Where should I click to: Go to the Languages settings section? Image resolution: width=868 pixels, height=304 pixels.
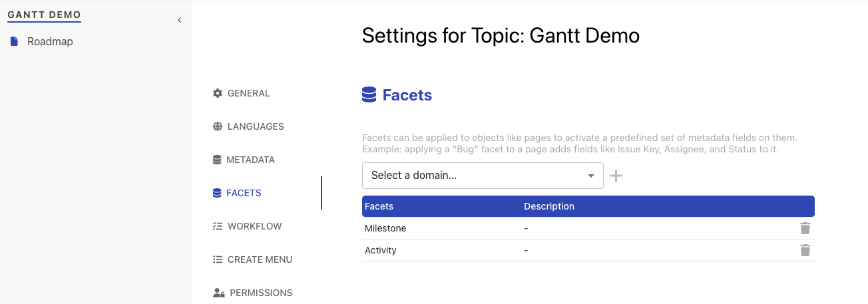click(256, 126)
